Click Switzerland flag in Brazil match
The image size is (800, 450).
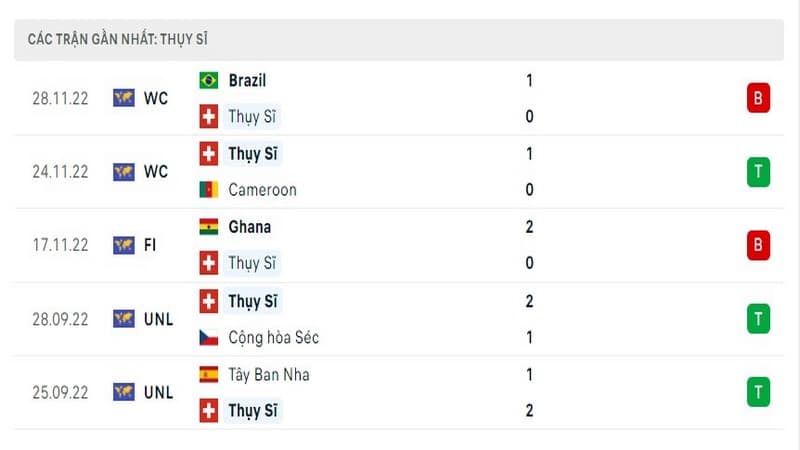click(x=209, y=116)
